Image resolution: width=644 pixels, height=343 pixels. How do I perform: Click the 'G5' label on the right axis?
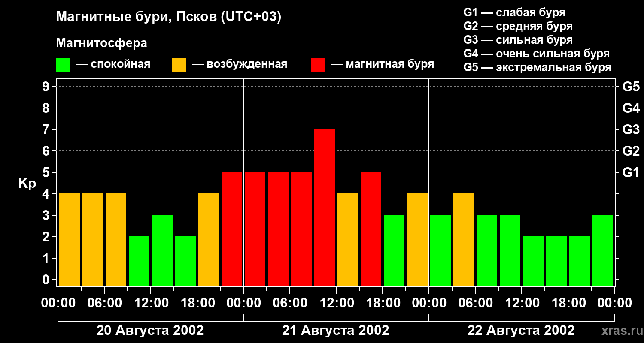coord(631,87)
